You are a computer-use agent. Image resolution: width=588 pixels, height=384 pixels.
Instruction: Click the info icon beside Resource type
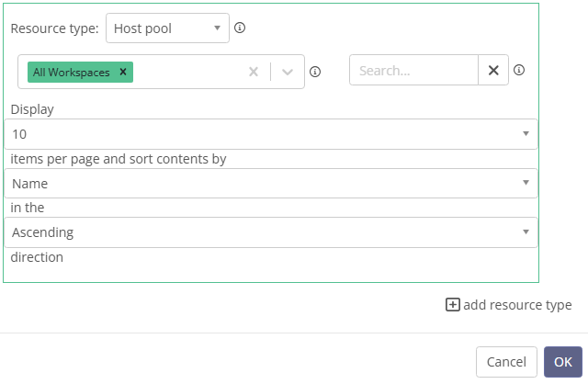(240, 28)
